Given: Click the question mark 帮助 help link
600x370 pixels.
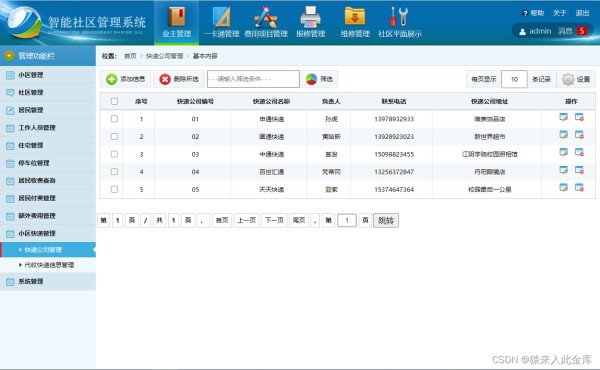Looking at the screenshot, I should [533, 13].
